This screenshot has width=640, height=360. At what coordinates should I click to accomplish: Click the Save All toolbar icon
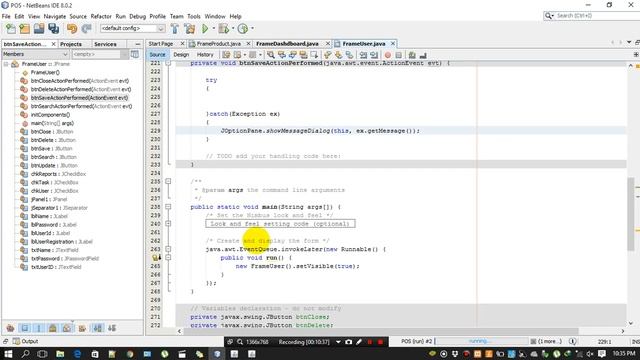point(53,29)
